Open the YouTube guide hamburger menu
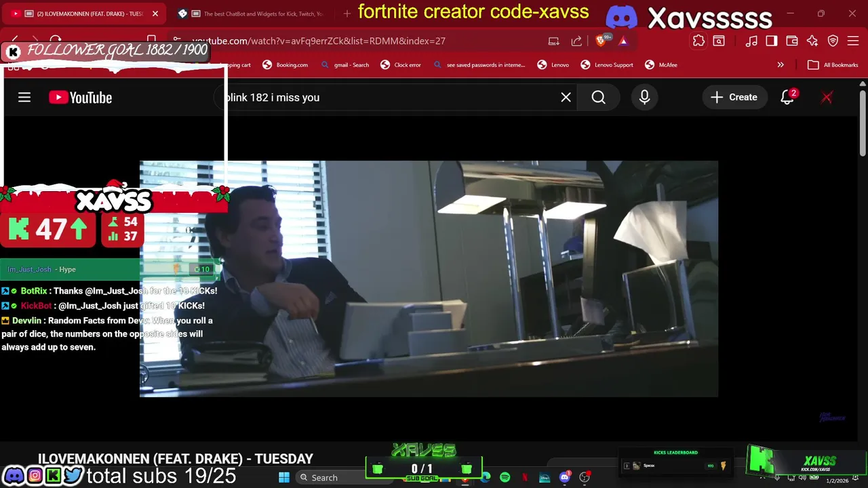Screen dimensions: 868x488 (x=24, y=98)
